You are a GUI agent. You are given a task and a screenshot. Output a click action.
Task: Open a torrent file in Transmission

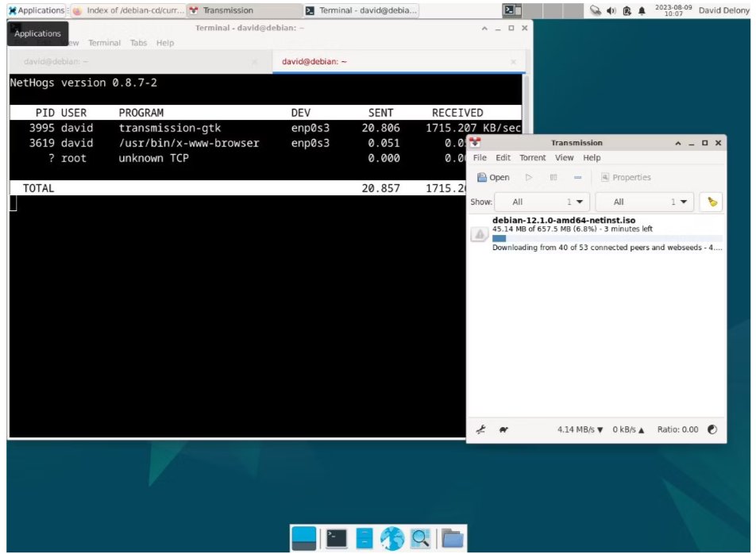493,177
